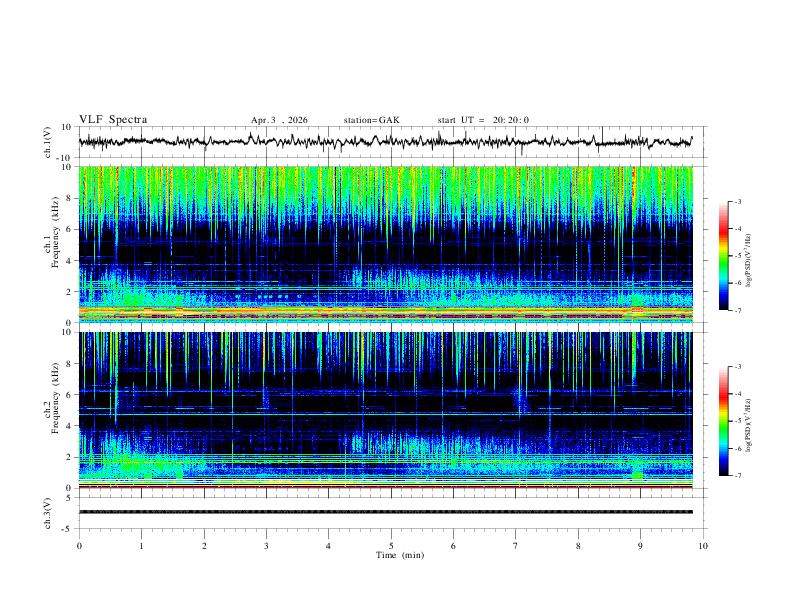This screenshot has height=612, width=792.
Task: Click the date 'Apr. 3, 2026'
Action: pyautogui.click(x=279, y=120)
